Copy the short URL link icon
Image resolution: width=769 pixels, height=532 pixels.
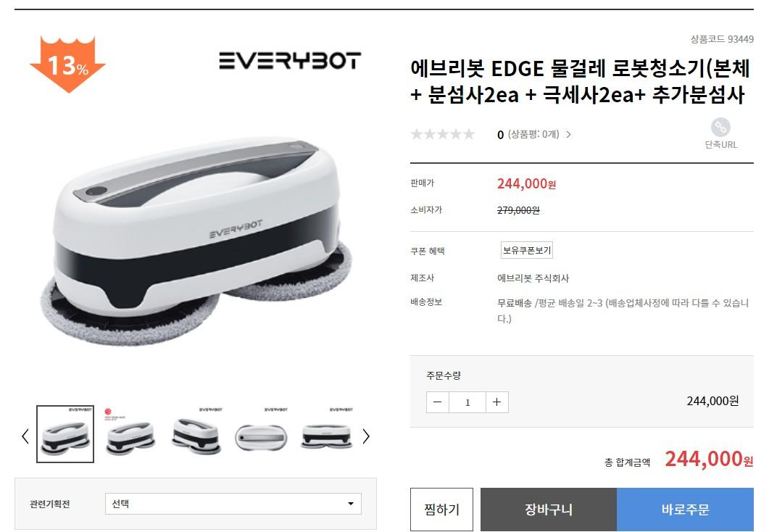(720, 128)
